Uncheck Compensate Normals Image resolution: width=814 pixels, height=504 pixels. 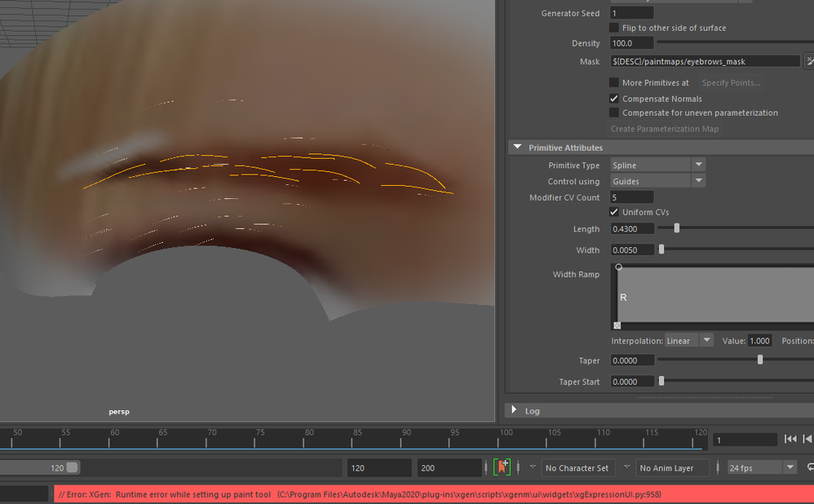click(x=614, y=99)
